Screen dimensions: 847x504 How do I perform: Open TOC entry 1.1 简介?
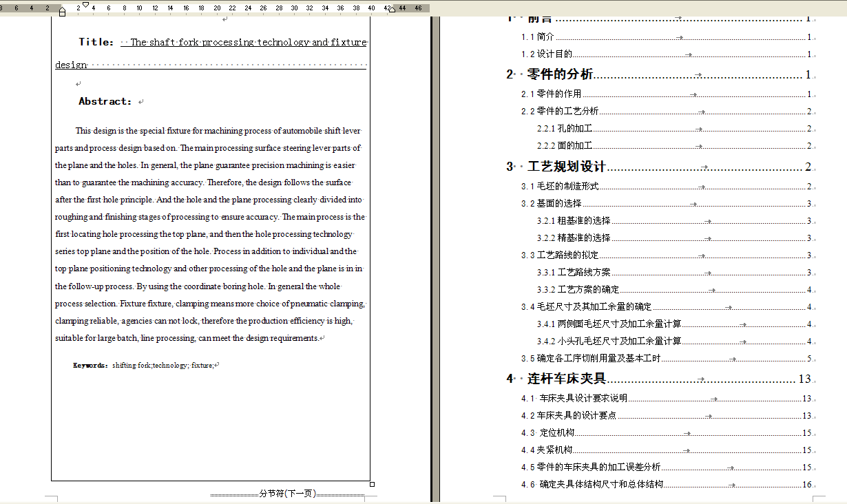click(667, 37)
